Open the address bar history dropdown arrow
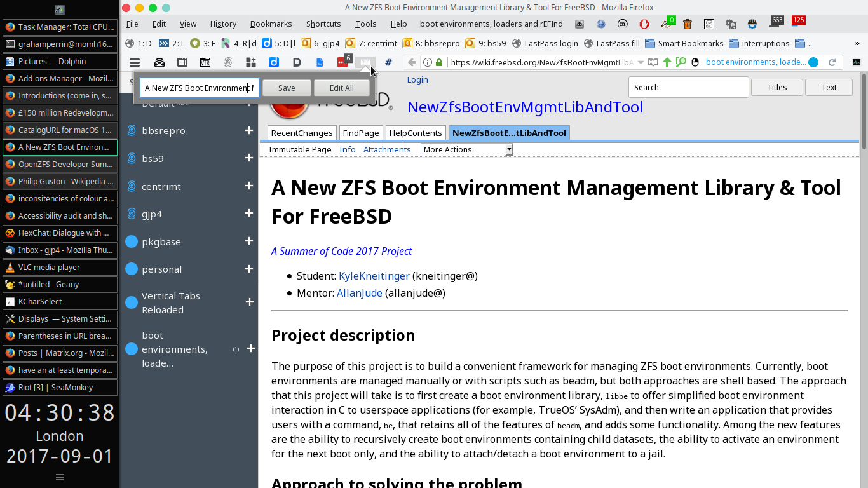Image resolution: width=868 pixels, height=488 pixels. tap(641, 62)
